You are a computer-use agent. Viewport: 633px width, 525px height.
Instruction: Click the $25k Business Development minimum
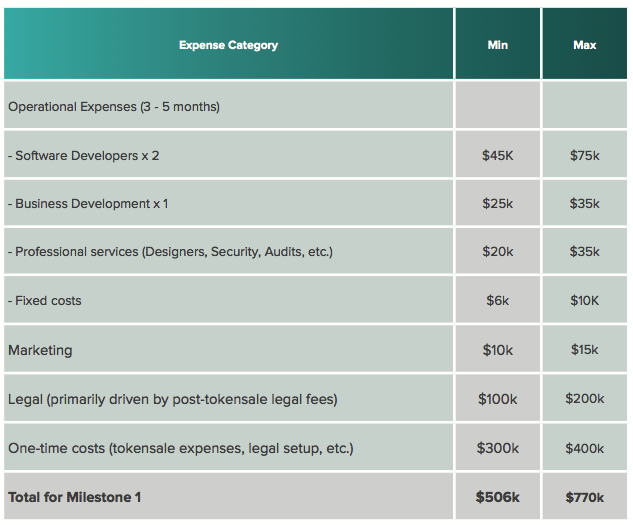[498, 204]
